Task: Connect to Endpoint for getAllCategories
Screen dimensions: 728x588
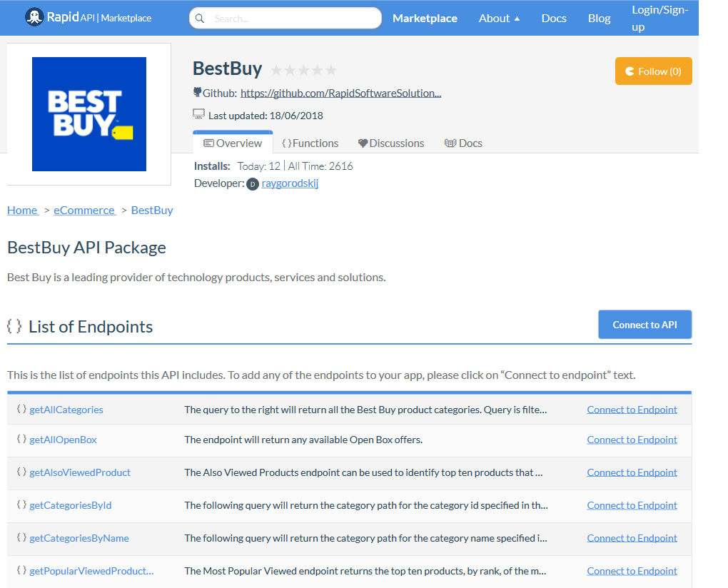Action: (x=632, y=410)
